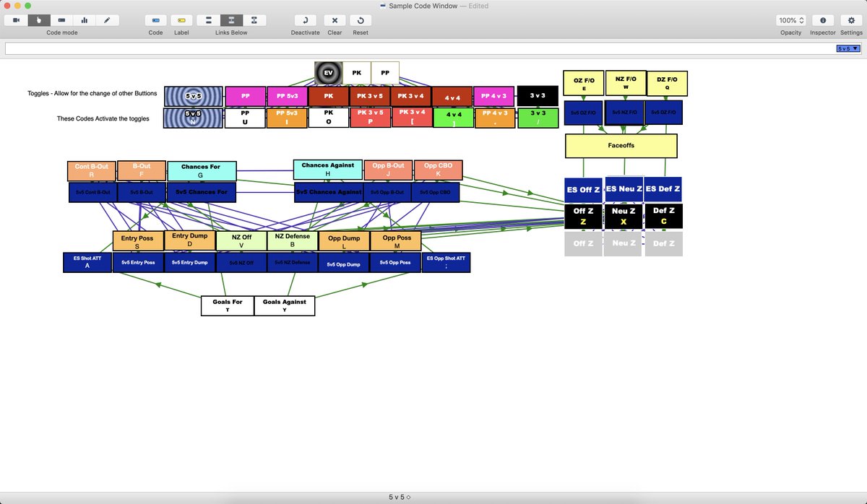This screenshot has width=867, height=504.
Task: Click the ES Shot ATT A button
Action: (87, 262)
